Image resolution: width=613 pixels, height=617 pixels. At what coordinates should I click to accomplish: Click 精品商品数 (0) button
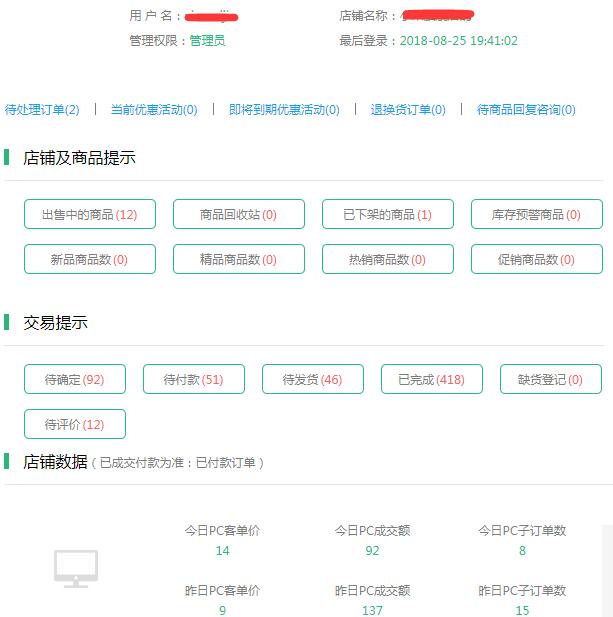[239, 259]
